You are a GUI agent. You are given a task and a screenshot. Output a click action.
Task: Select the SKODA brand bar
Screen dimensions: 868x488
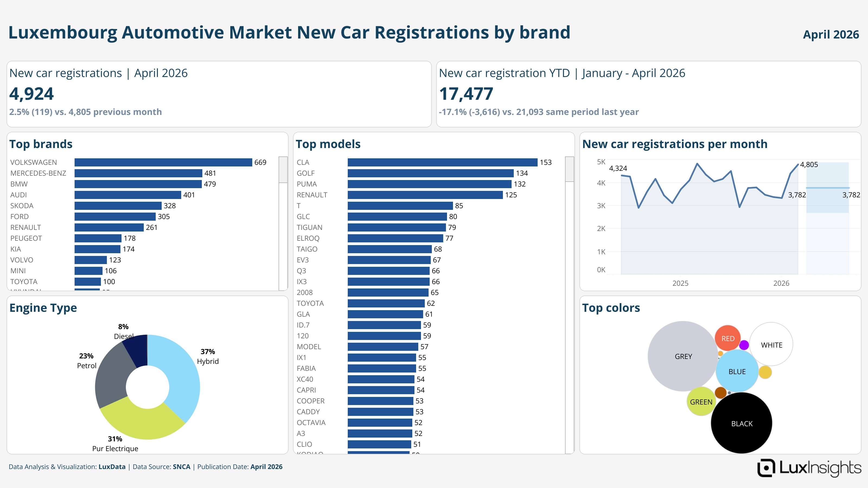click(118, 206)
